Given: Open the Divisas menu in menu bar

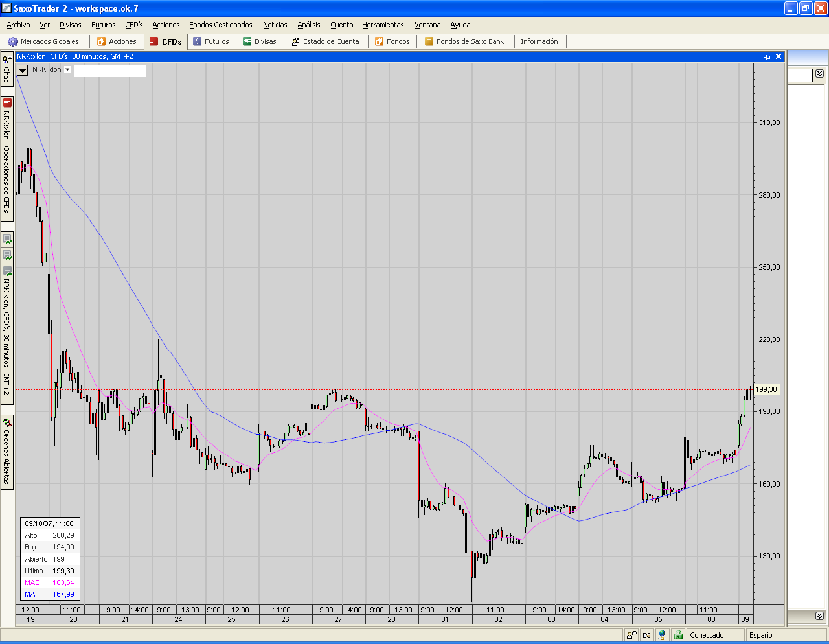Looking at the screenshot, I should pos(71,25).
